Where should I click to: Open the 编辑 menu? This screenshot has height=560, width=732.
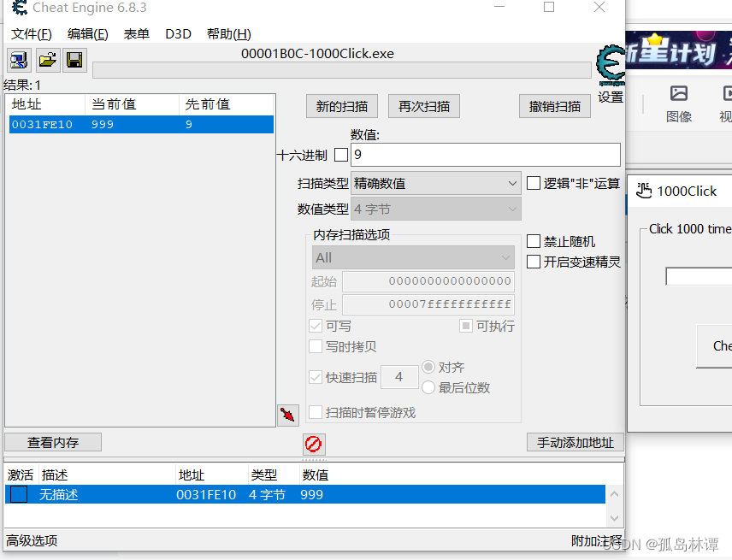pyautogui.click(x=86, y=33)
